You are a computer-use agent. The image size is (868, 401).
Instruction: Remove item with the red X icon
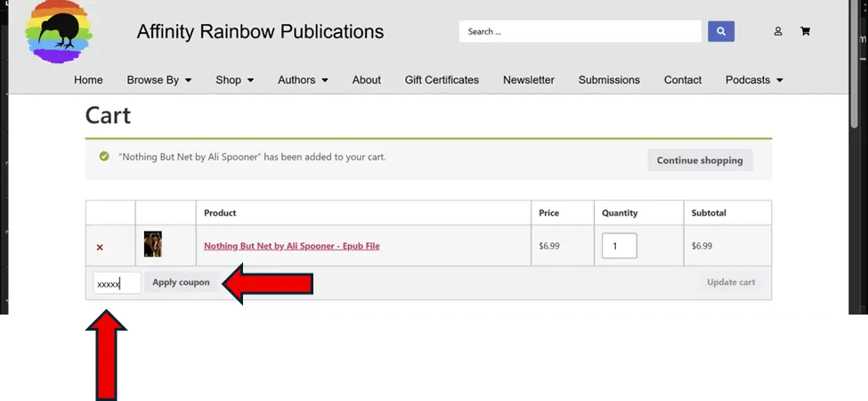tap(100, 247)
